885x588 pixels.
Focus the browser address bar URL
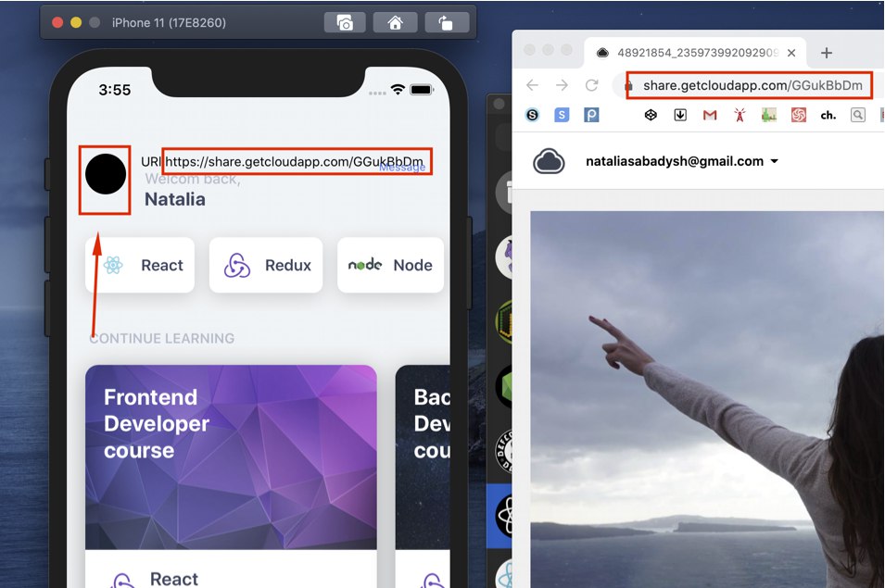point(752,86)
